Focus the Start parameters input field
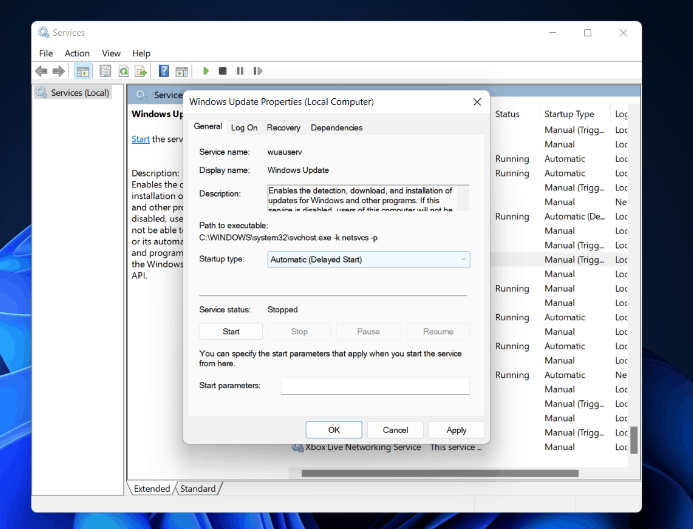This screenshot has width=693, height=529. (x=375, y=386)
